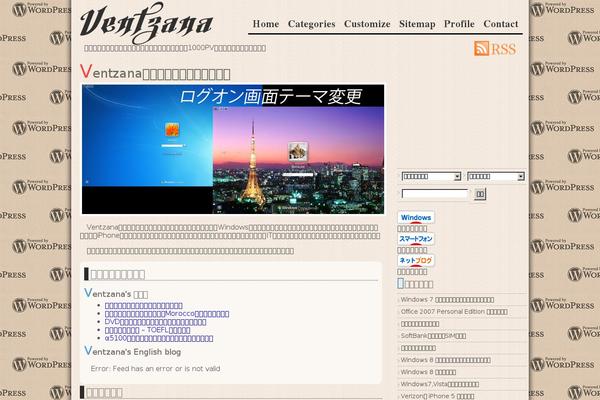Open the Verizon iPhone 5 article

click(437, 396)
